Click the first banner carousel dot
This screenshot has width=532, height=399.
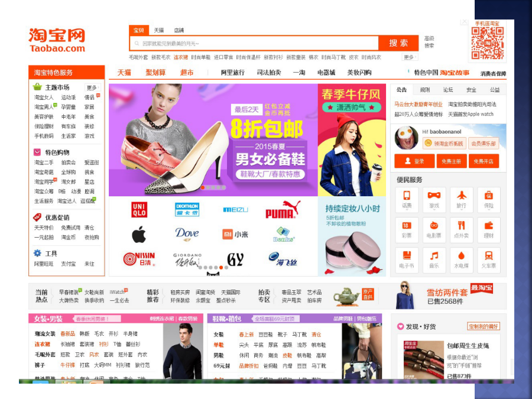203,187
